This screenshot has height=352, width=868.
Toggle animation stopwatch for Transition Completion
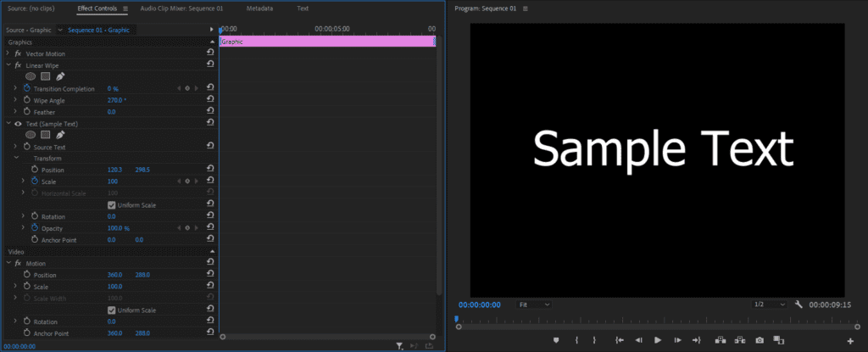pyautogui.click(x=26, y=89)
